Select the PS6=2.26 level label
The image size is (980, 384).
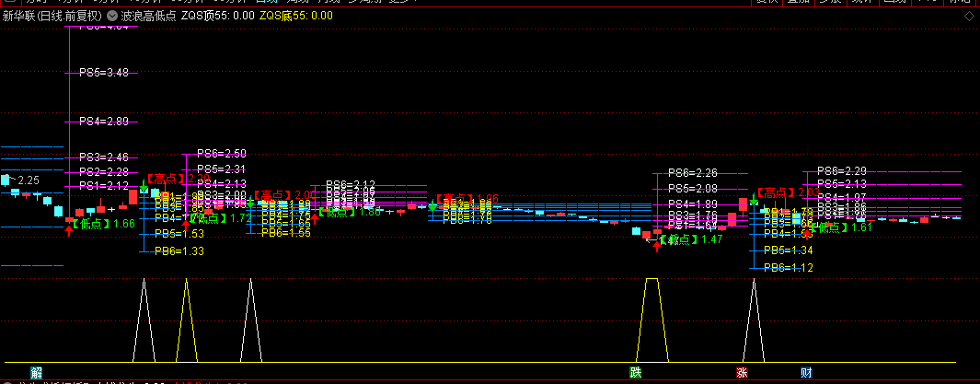click(x=693, y=172)
